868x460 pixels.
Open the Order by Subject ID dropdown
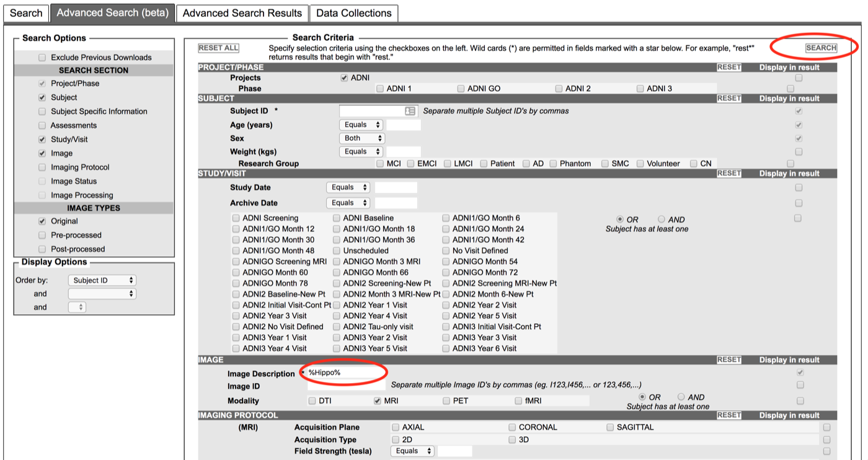coord(102,280)
